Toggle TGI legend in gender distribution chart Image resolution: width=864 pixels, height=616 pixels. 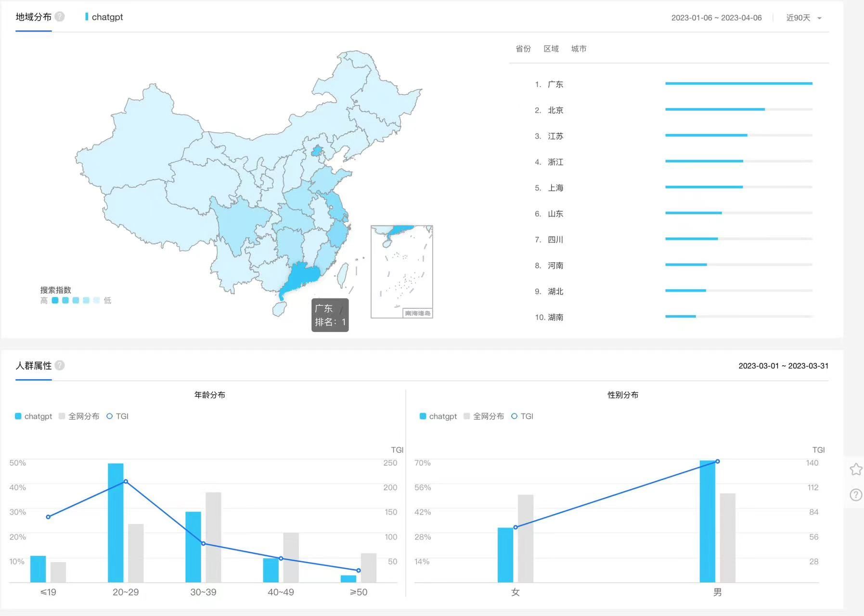pos(522,416)
